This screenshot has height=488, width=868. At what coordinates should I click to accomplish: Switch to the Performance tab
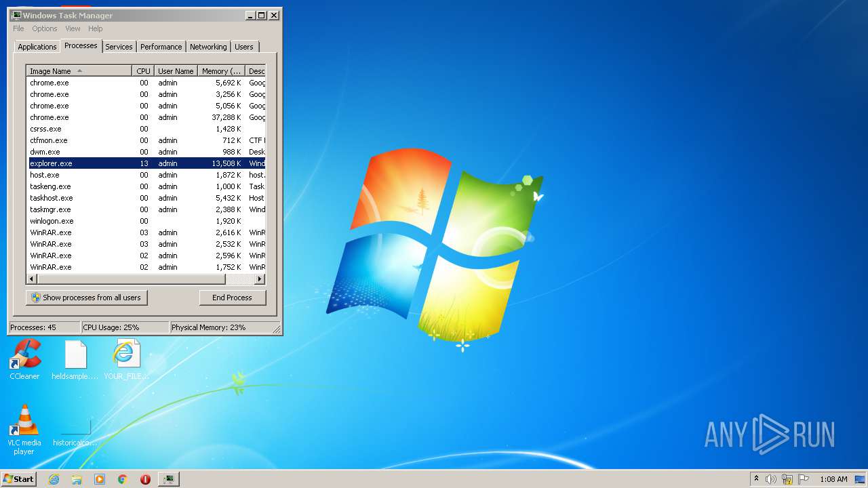pos(161,47)
